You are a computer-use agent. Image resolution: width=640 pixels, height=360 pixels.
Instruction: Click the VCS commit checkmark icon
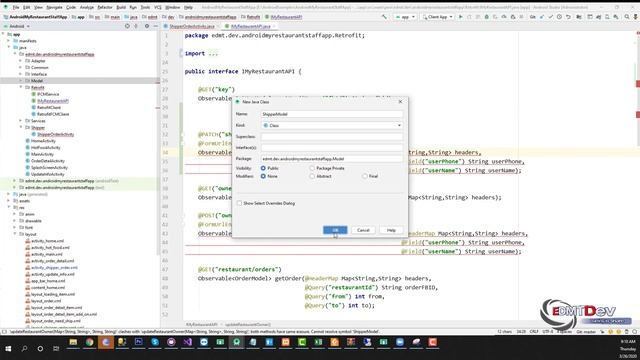click(550, 17)
